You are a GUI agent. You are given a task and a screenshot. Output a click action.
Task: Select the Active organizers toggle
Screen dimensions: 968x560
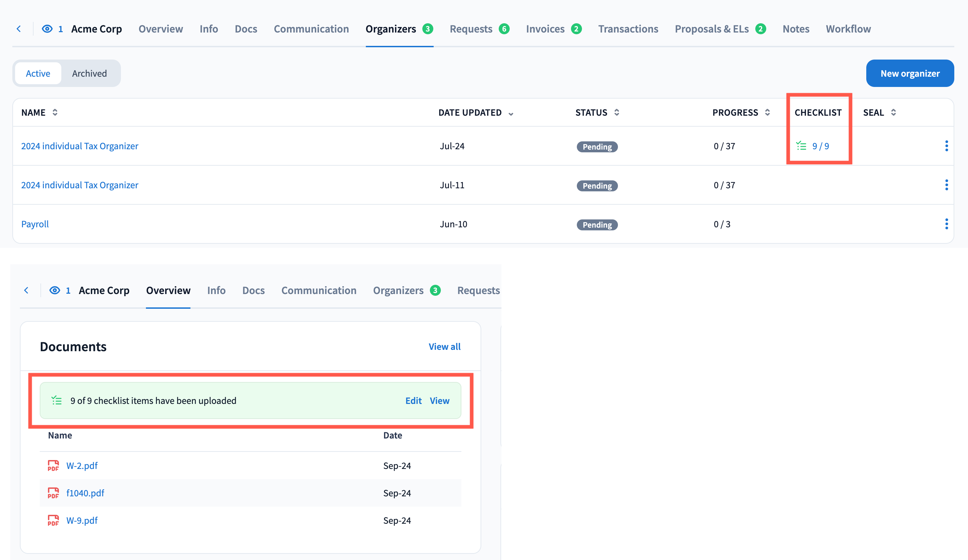click(x=38, y=73)
